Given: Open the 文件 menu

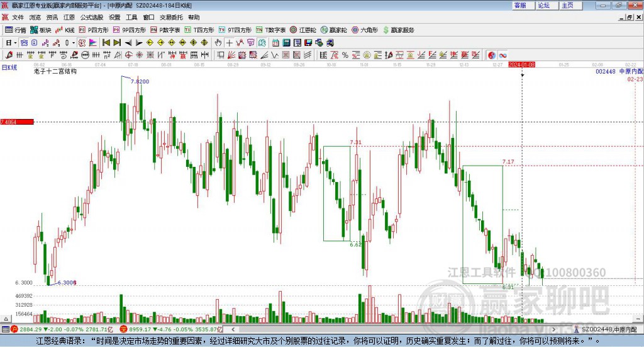Looking at the screenshot, I should [x=18, y=17].
